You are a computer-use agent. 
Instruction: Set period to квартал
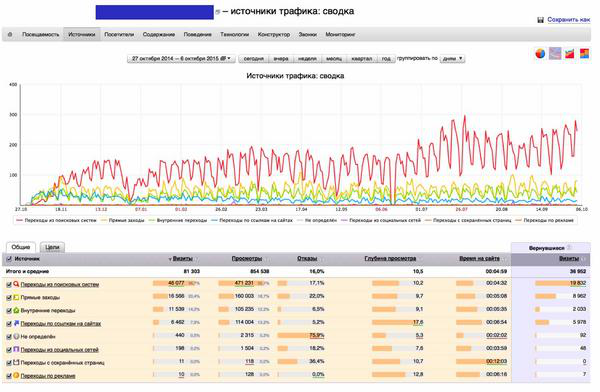coord(362,59)
